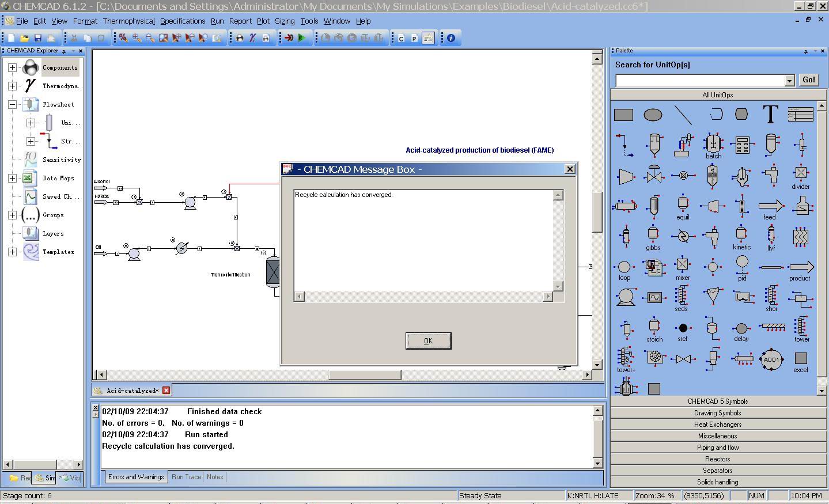
Task: Expand the UnitOps subtree node
Action: tap(31, 123)
